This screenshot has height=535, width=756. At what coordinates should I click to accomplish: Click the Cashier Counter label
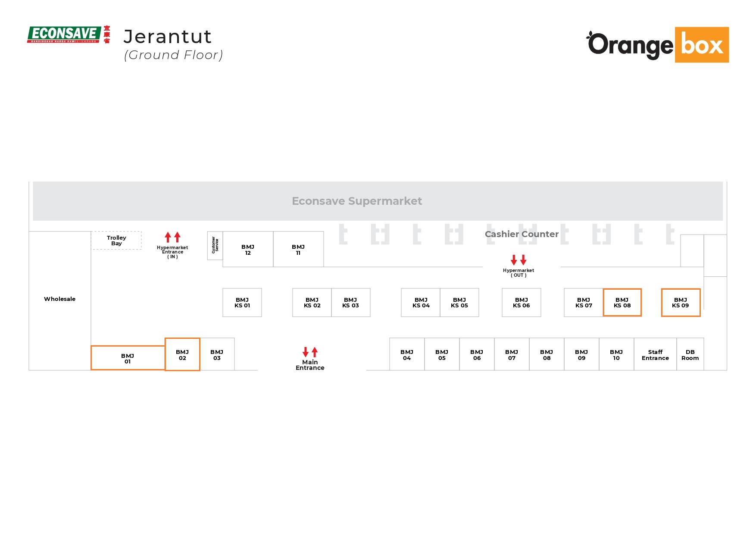point(522,234)
